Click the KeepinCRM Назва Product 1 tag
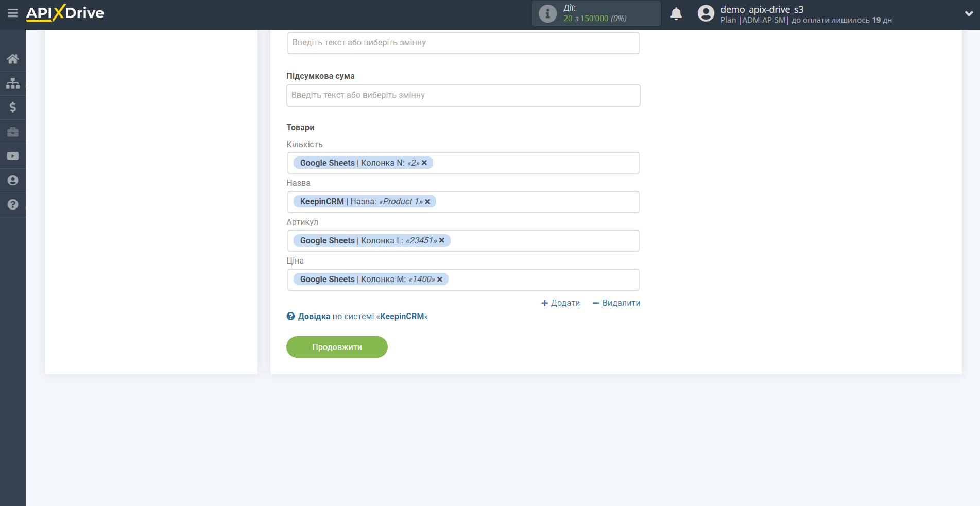 click(365, 202)
